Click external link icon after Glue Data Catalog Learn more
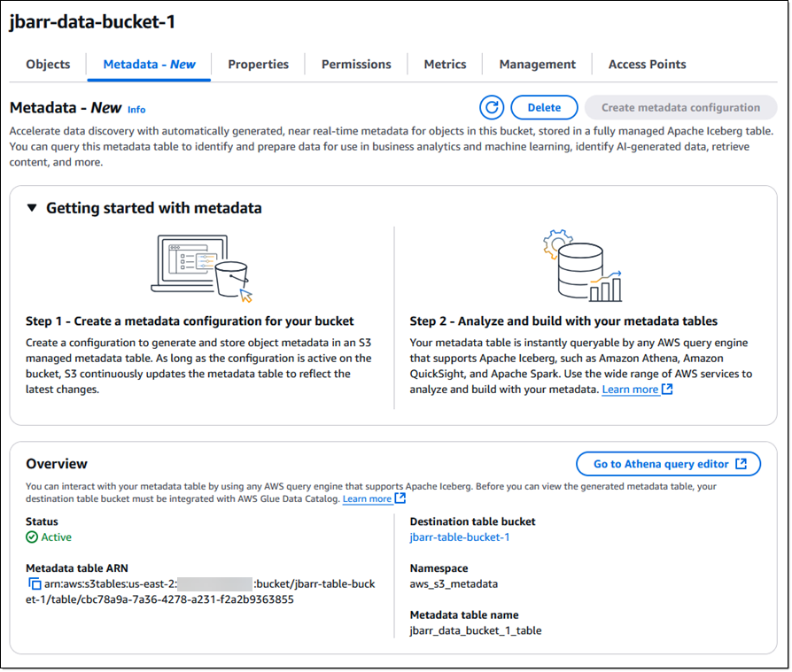Screen dimensions: 792x672 click(x=400, y=498)
